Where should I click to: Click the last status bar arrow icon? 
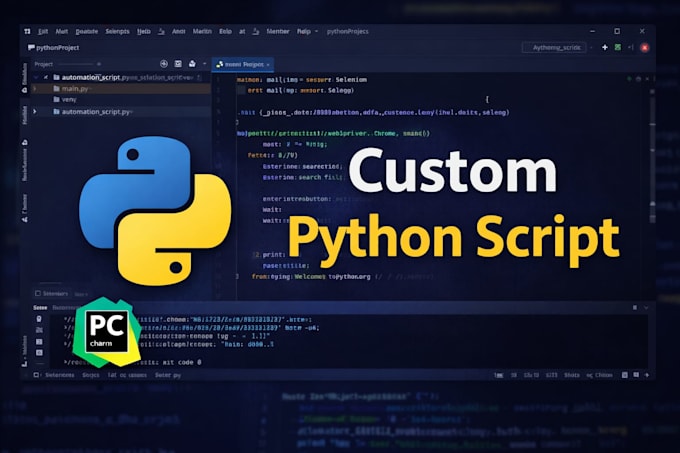pyautogui.click(x=647, y=375)
